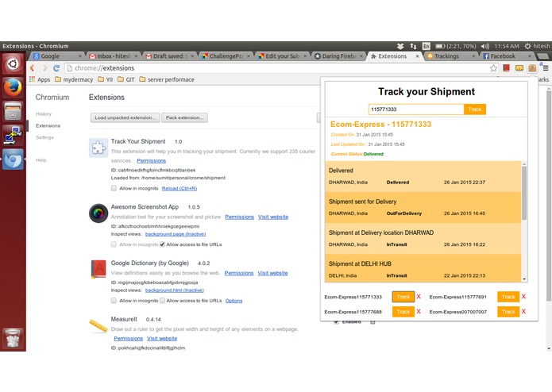Track saved shipment Ecom-Express007007007
The width and height of the screenshot is (552, 392).
[508, 312]
